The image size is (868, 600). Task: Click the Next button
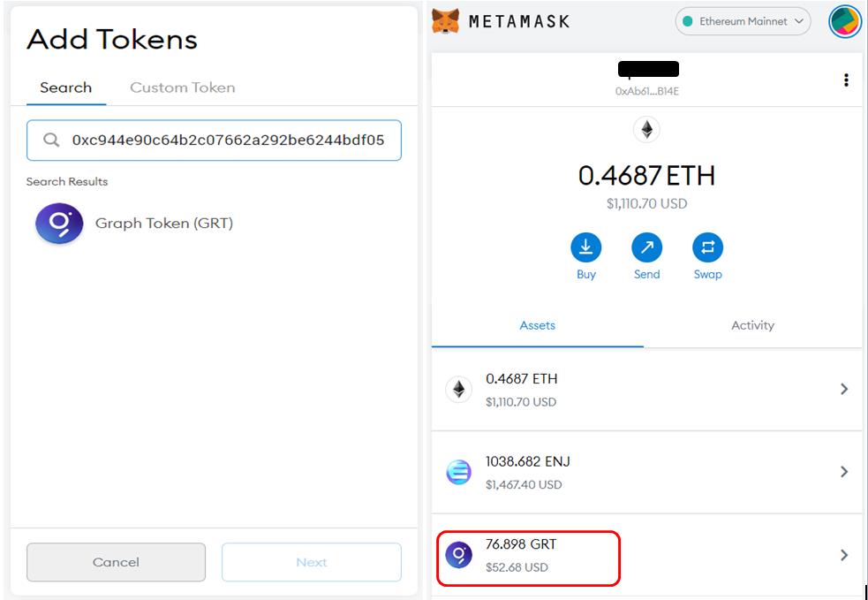(x=312, y=562)
